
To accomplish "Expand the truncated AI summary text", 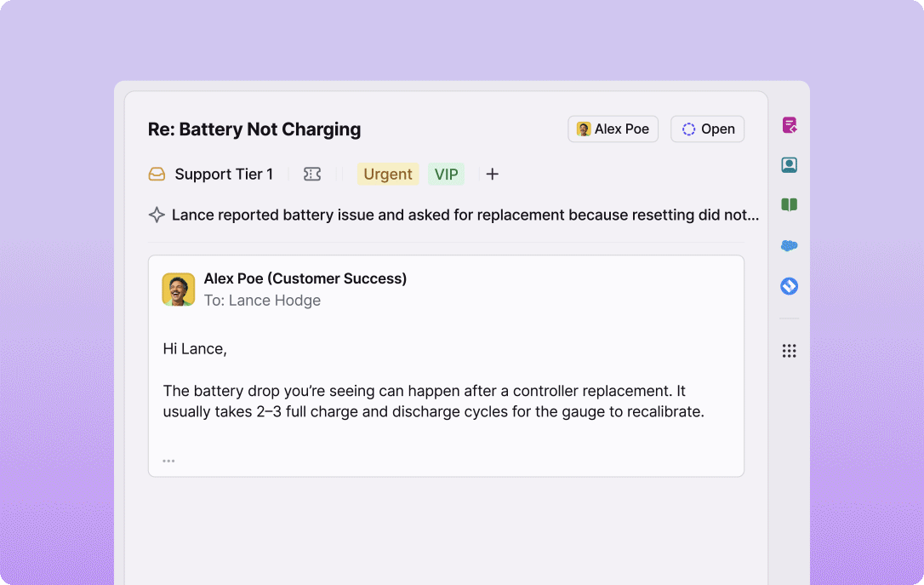I will click(x=465, y=215).
